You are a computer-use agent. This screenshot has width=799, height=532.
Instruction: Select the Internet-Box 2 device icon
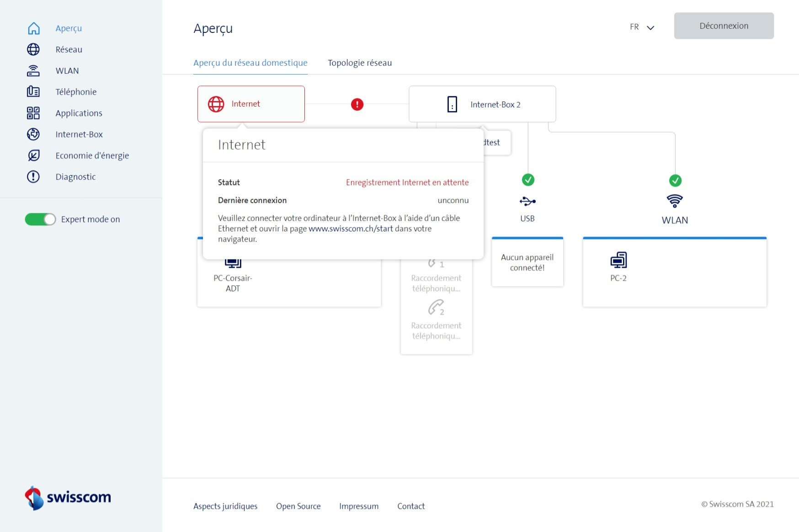pyautogui.click(x=452, y=105)
